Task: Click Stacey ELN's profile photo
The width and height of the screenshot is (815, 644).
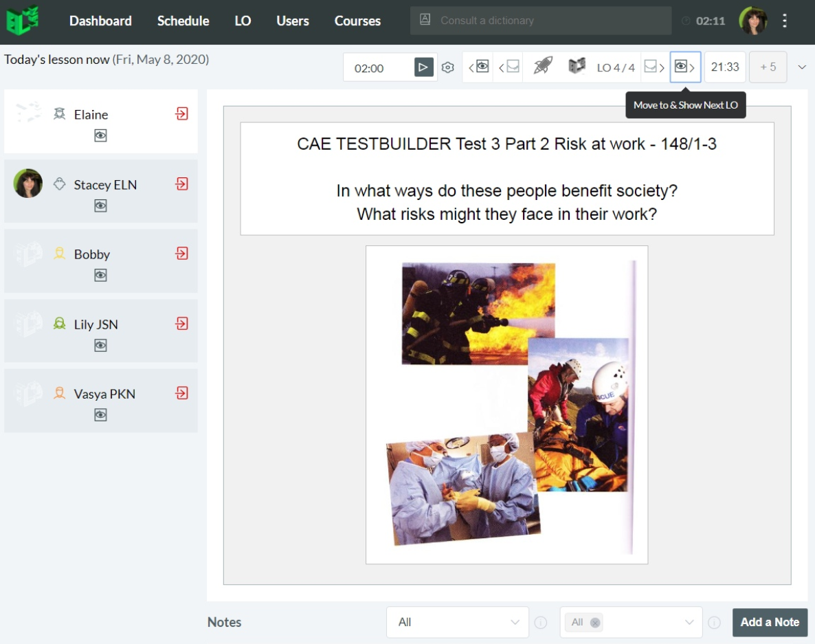Action: tap(28, 183)
